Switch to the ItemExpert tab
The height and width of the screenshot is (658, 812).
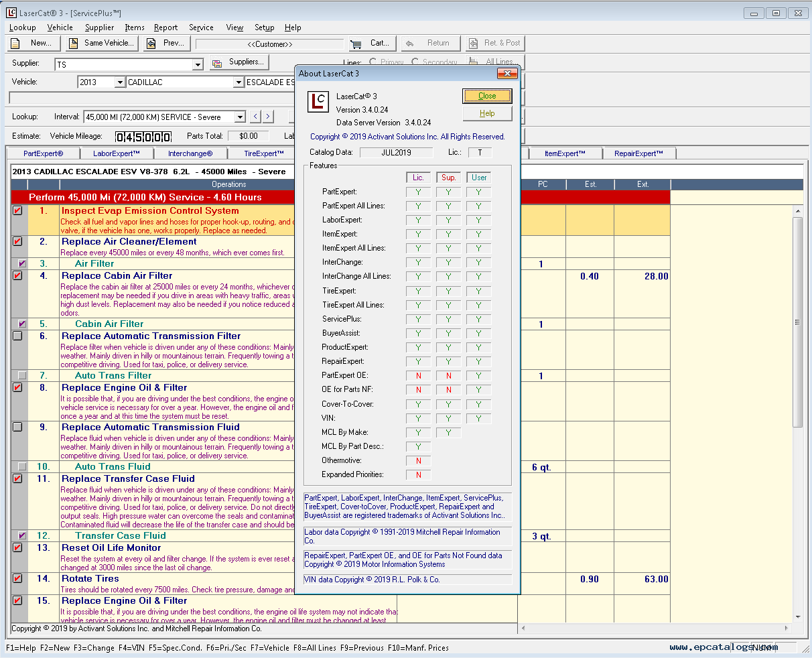565,153
